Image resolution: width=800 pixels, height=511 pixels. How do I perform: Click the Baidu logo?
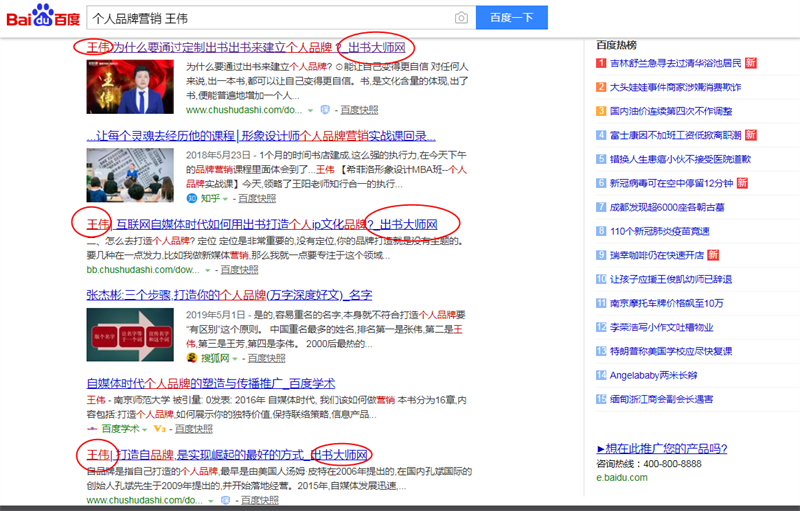pos(41,17)
